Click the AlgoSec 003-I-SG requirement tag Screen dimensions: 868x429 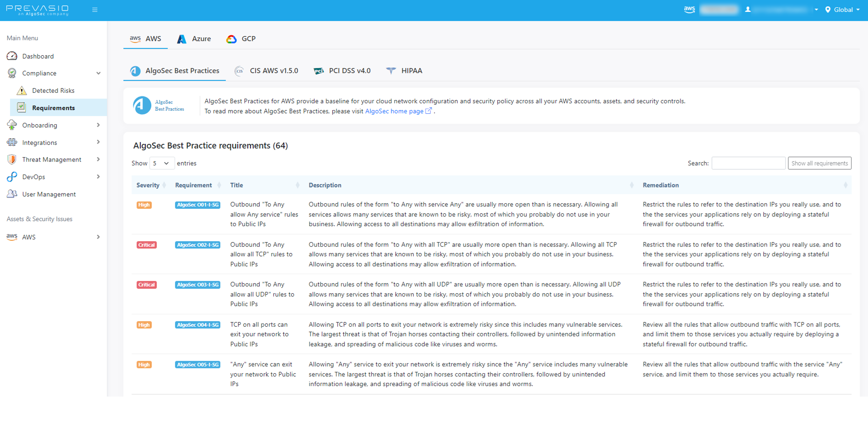[197, 284]
